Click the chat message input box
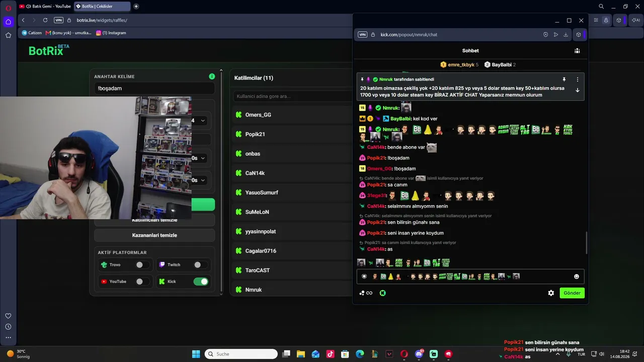Image resolution: width=644 pixels, height=362 pixels. click(470, 277)
